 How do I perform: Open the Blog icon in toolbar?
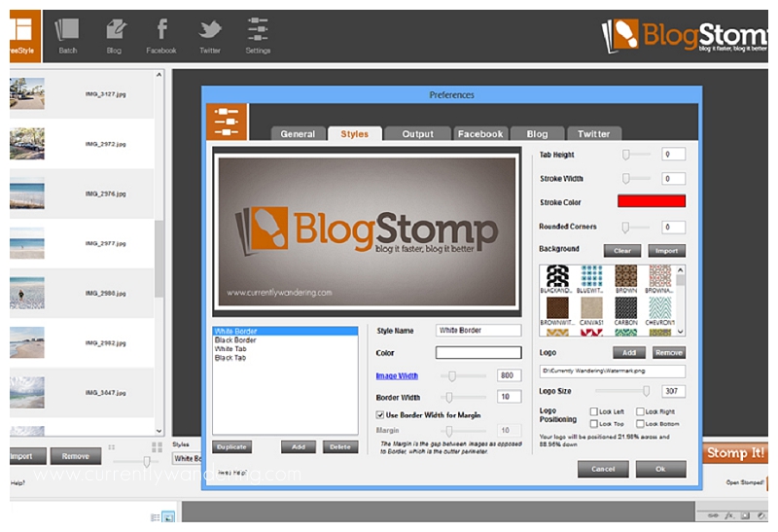pos(115,36)
